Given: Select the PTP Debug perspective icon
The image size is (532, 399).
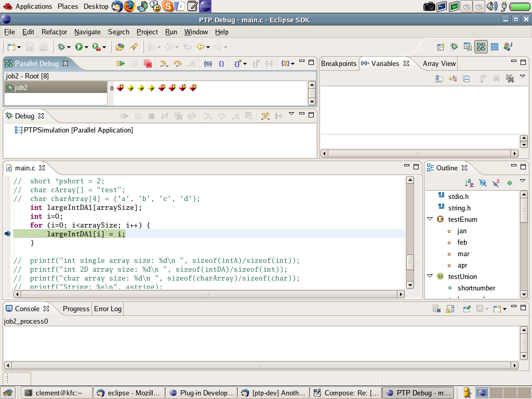Looking at the screenshot, I should [x=481, y=47].
